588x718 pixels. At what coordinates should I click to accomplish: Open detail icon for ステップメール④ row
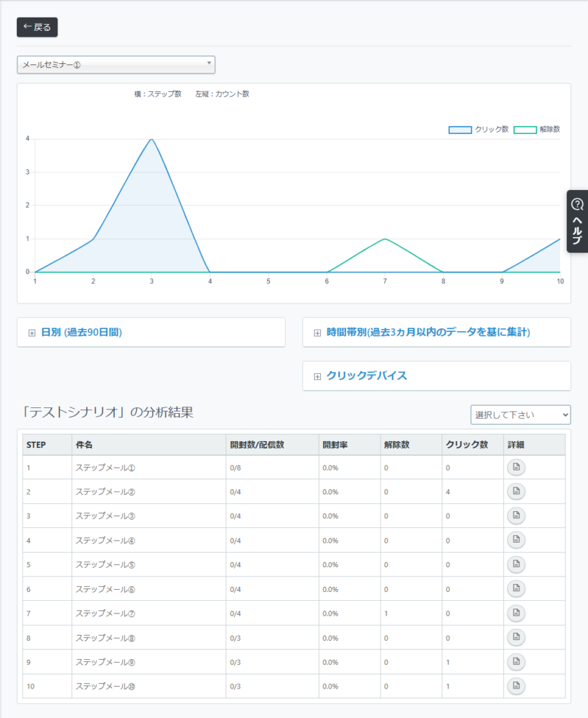pyautogui.click(x=516, y=540)
